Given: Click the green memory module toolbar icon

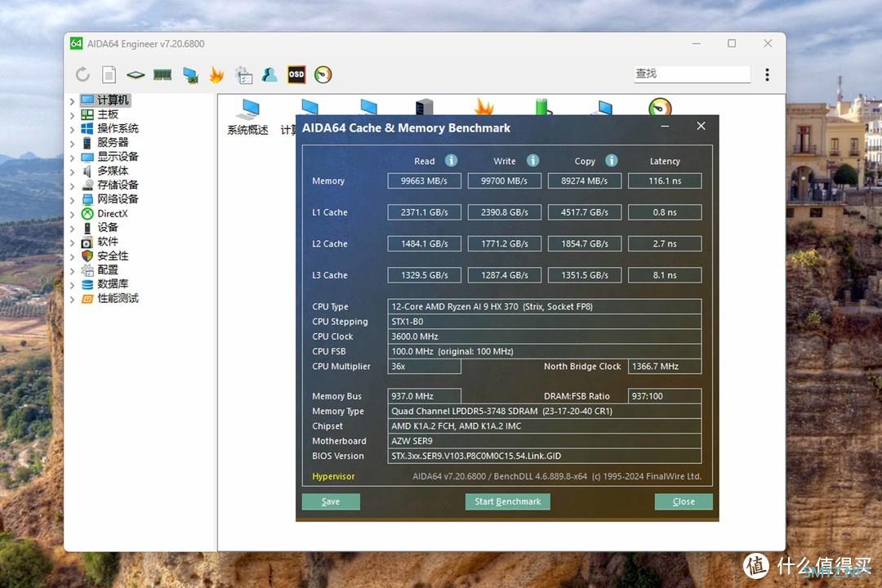Looking at the screenshot, I should [163, 74].
